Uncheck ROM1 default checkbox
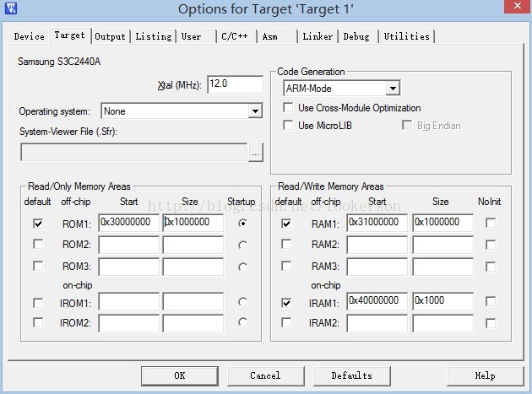 (38, 224)
